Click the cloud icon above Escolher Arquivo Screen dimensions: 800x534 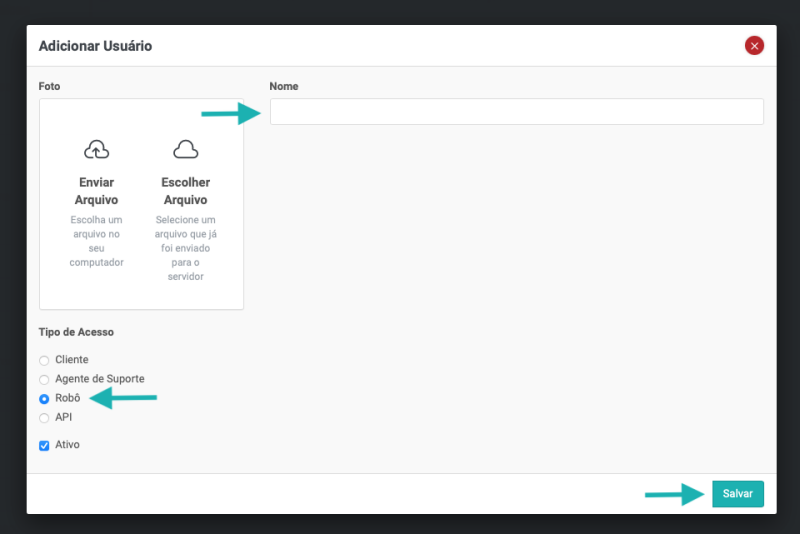(185, 150)
